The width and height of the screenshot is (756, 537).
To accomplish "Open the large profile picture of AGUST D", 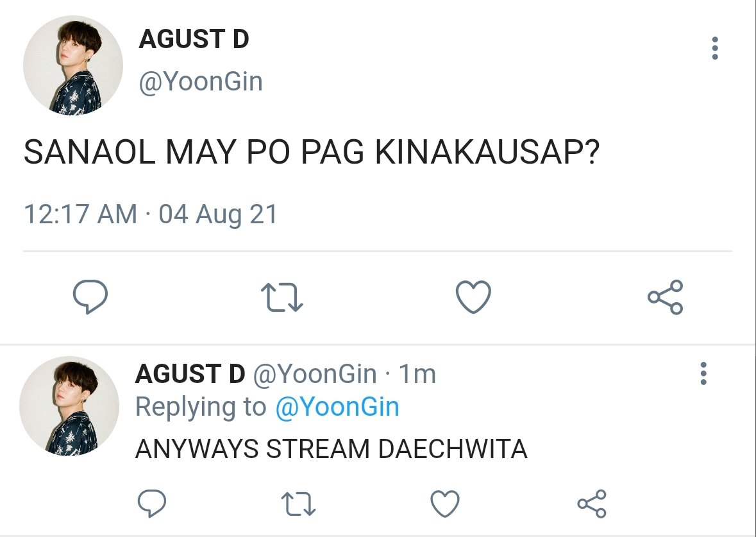I will [x=73, y=65].
